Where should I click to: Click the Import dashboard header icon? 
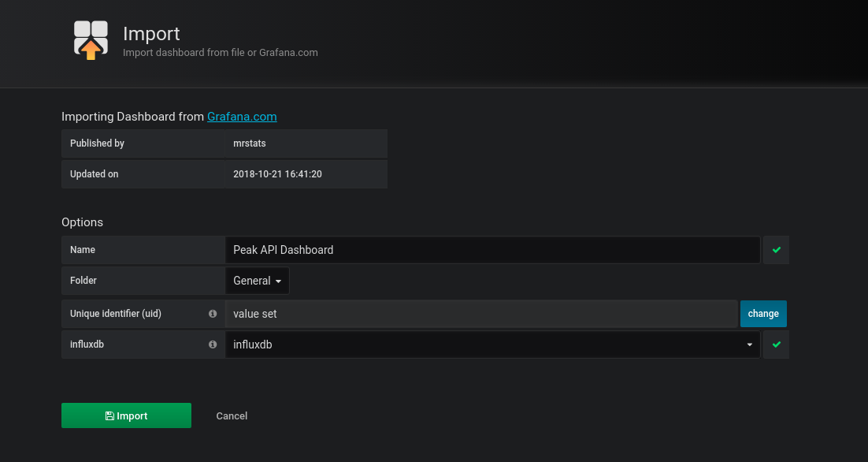(91, 40)
